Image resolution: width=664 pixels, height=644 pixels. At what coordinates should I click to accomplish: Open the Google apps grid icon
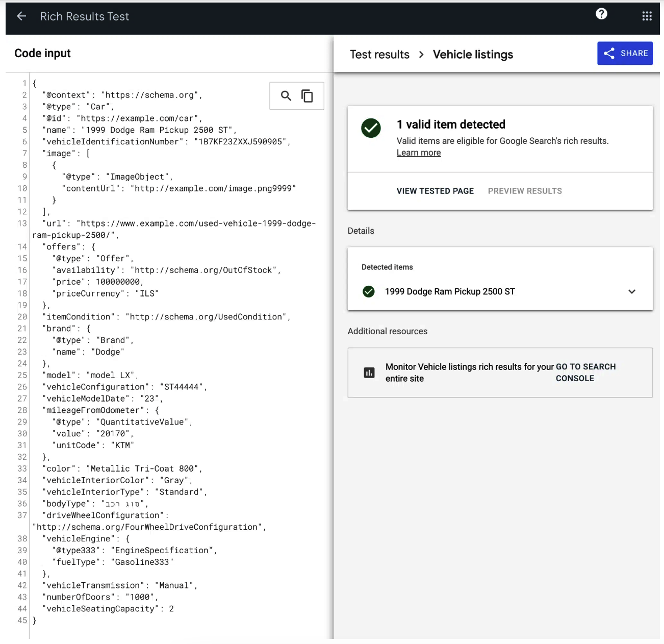coord(647,16)
